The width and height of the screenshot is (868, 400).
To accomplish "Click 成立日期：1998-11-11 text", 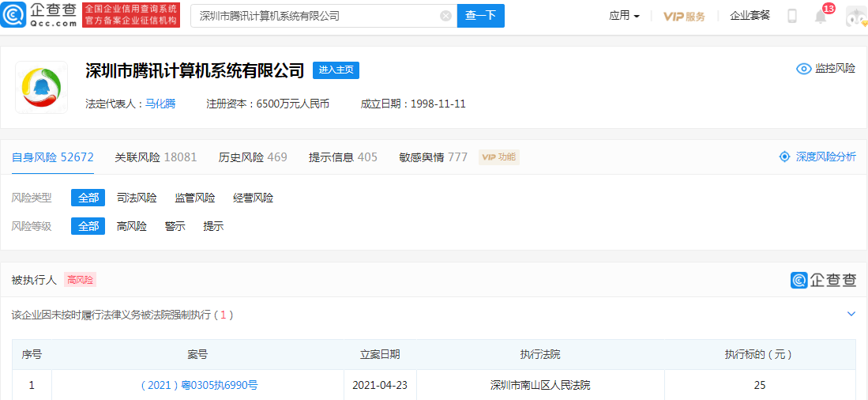I will (413, 104).
